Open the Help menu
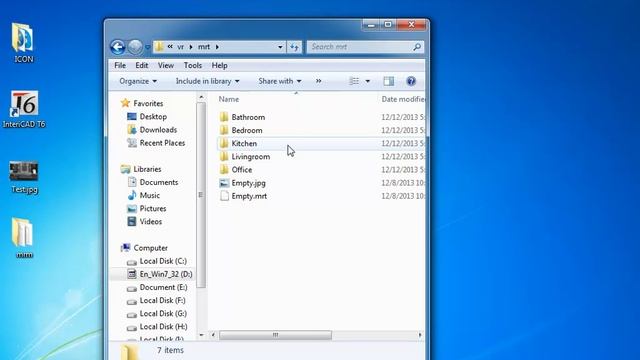The height and width of the screenshot is (360, 640). tap(219, 65)
